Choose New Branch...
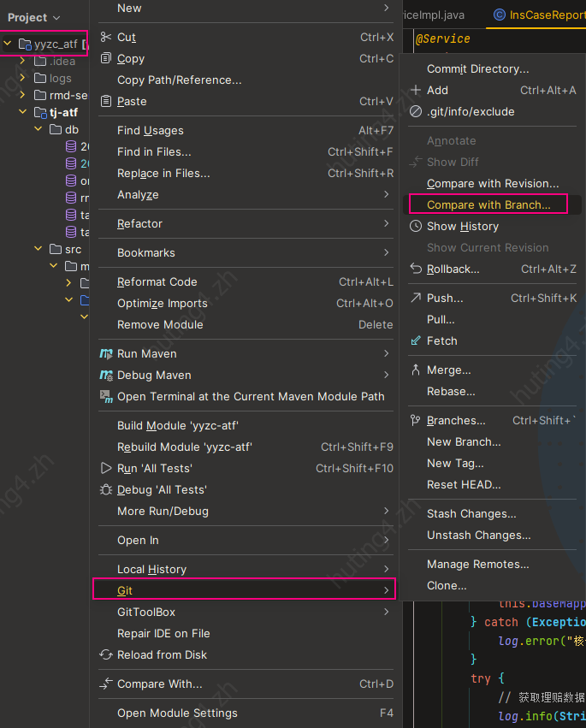This screenshot has width=586, height=728. tap(492, 441)
